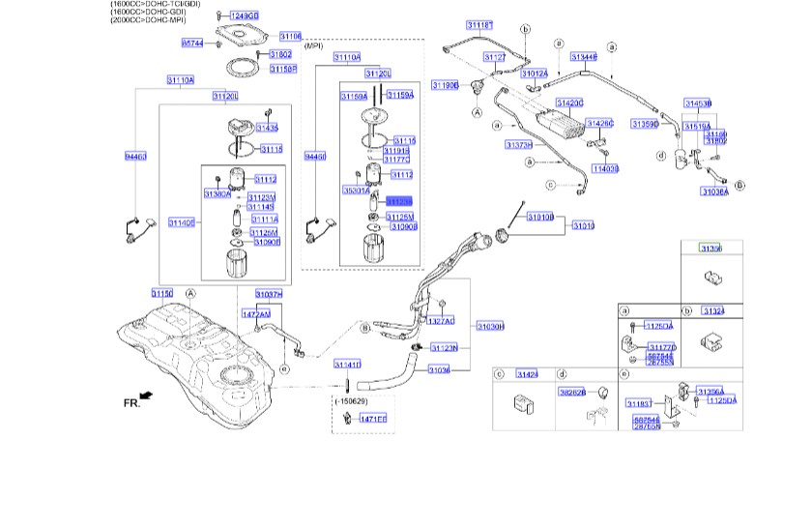Select the 38262B part label
Image resolution: width=812 pixels, height=528 pixels.
(572, 393)
